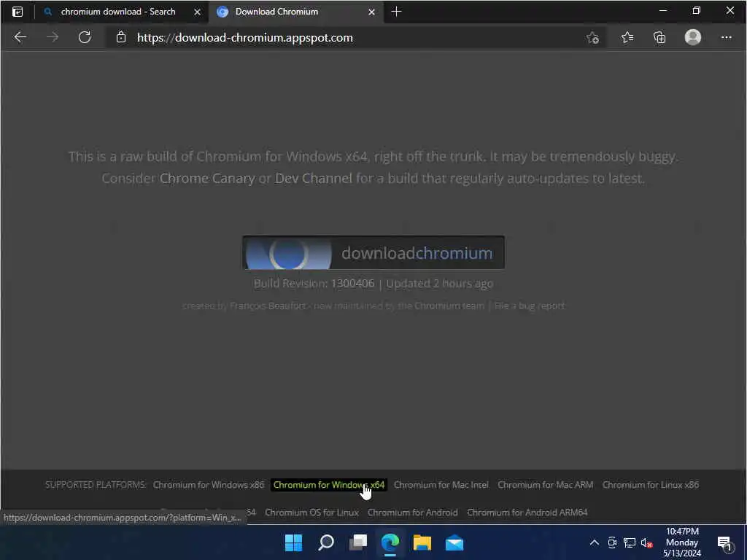
Task: Open the Windows Start menu
Action: pos(293,542)
